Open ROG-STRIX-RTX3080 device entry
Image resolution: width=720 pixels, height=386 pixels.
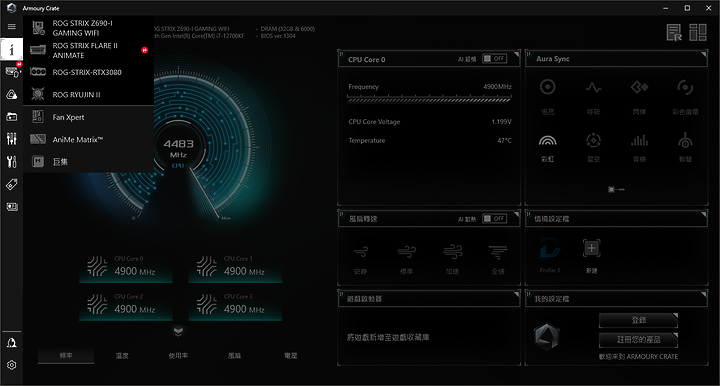coord(88,72)
